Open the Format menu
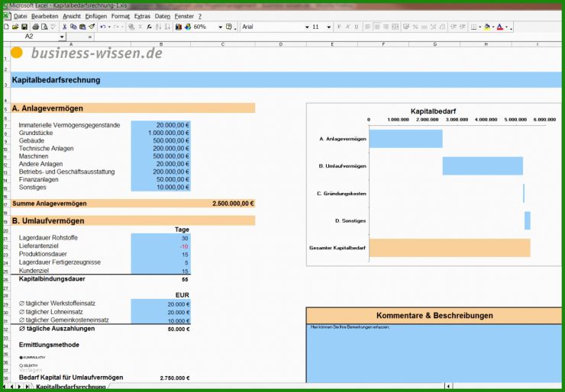565x392 pixels. 121,16
